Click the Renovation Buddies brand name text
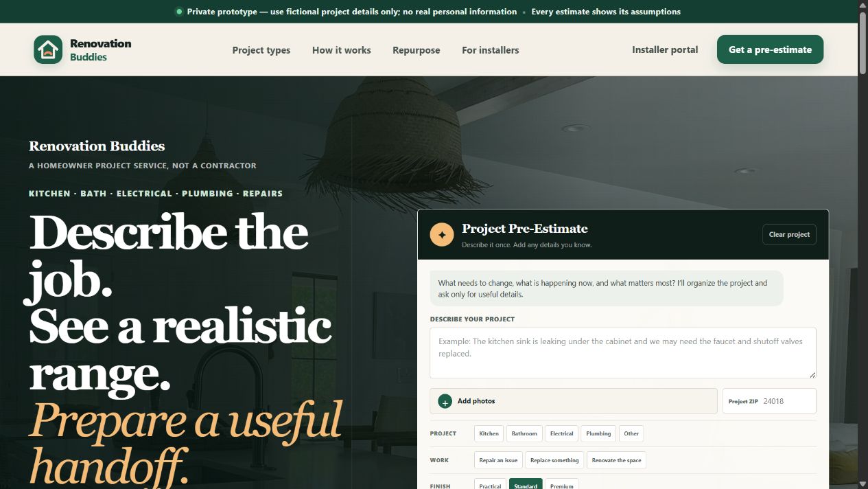Viewport: 868px width, 489px height. [x=100, y=49]
